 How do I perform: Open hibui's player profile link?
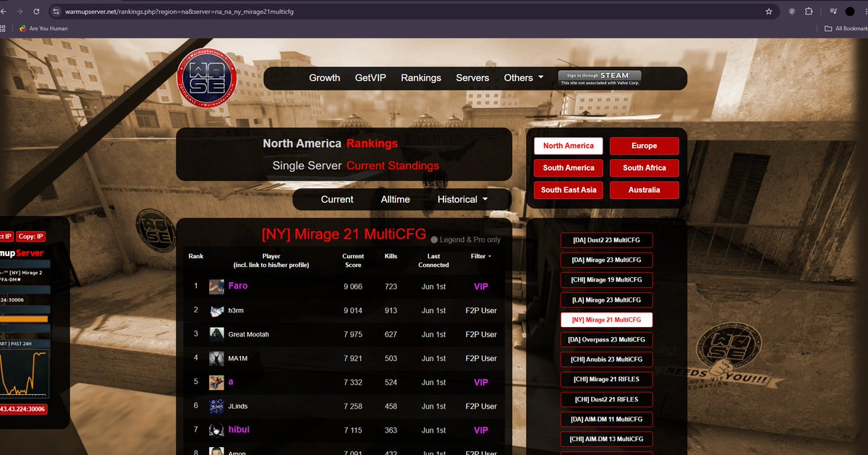coord(239,430)
